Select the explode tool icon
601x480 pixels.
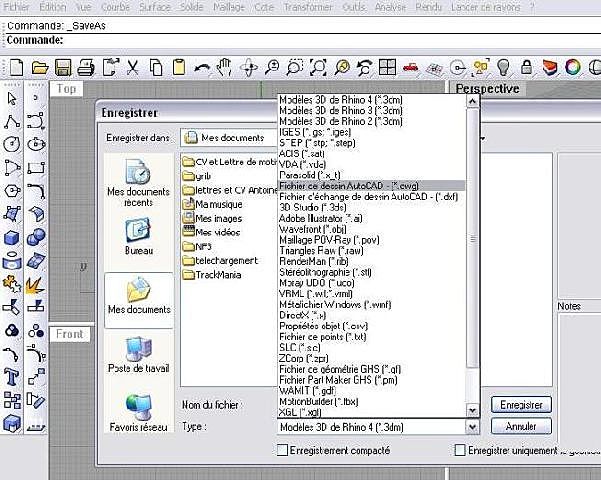pos(35,285)
